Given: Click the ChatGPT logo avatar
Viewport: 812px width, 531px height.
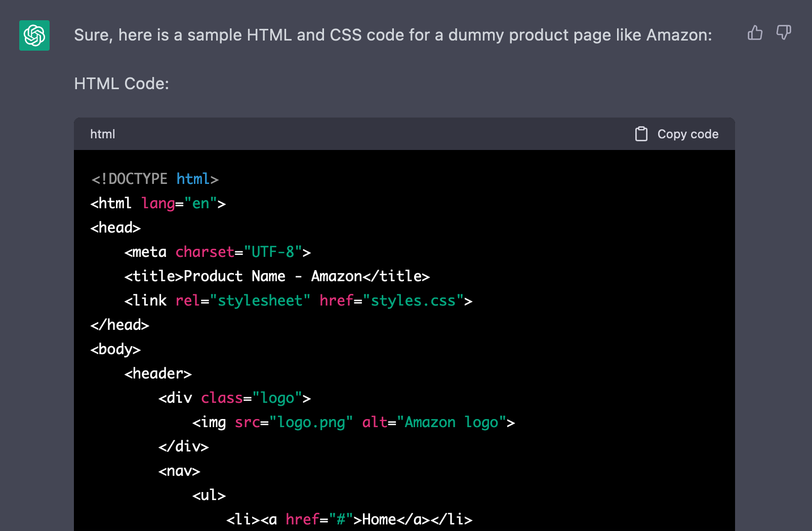Looking at the screenshot, I should 34,36.
